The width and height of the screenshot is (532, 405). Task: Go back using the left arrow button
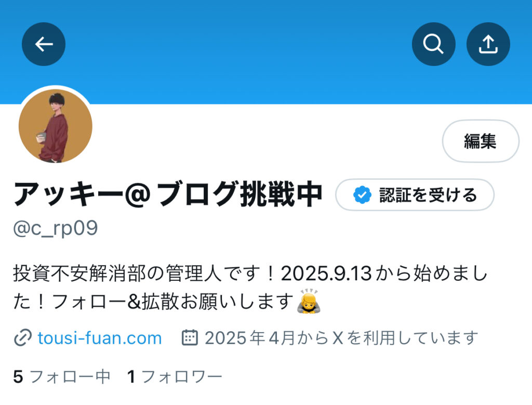tap(44, 44)
